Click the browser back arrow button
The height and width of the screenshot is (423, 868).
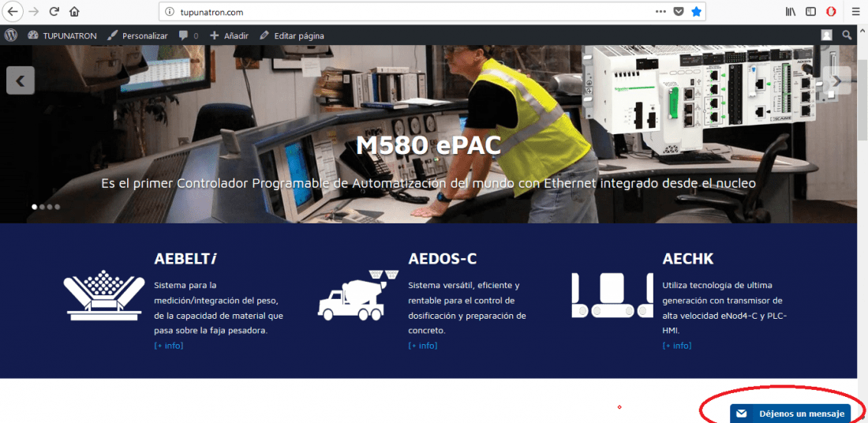pyautogui.click(x=13, y=11)
